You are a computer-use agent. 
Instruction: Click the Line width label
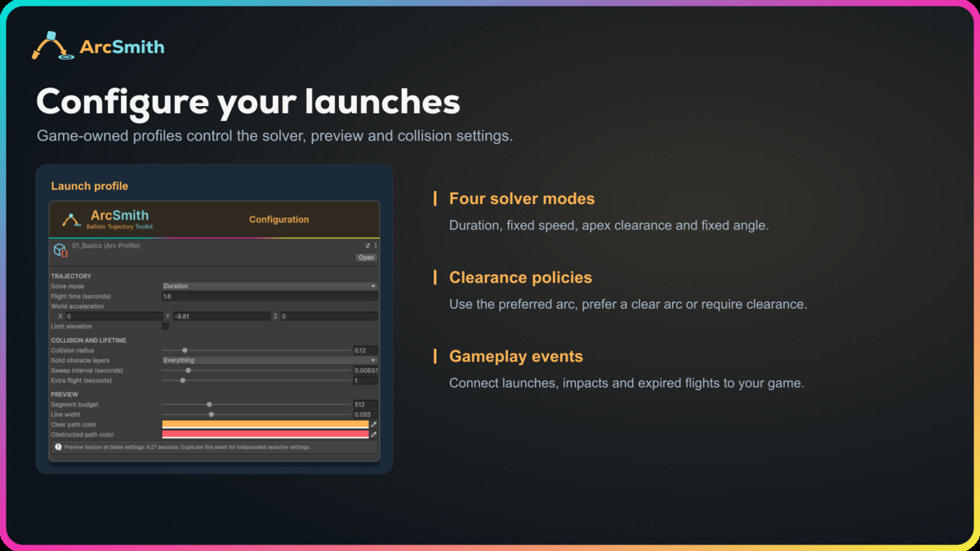coord(65,415)
